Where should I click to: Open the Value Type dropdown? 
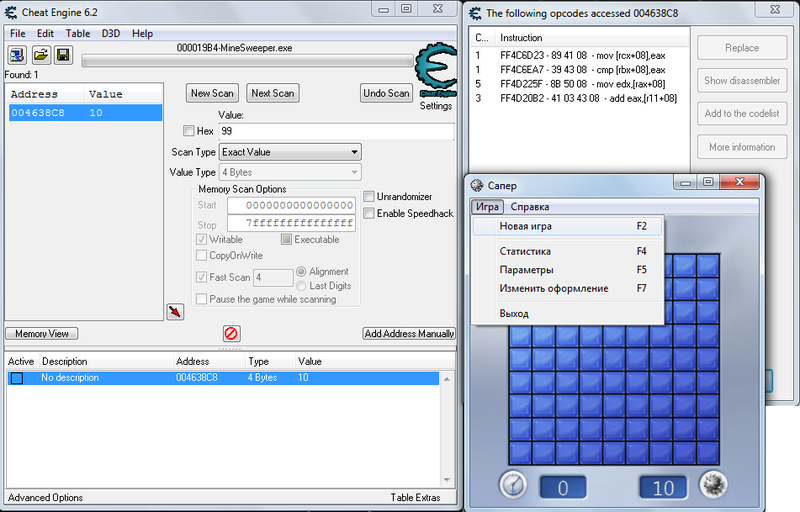290,172
